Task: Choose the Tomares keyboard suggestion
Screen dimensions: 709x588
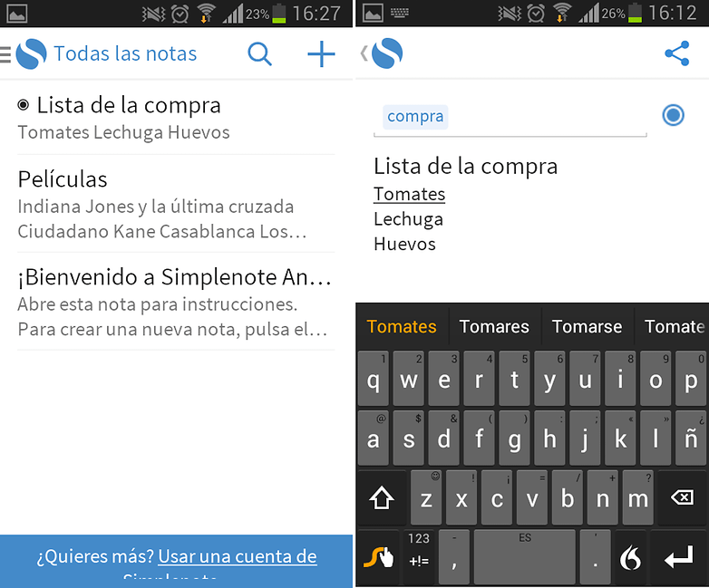Action: (x=494, y=326)
